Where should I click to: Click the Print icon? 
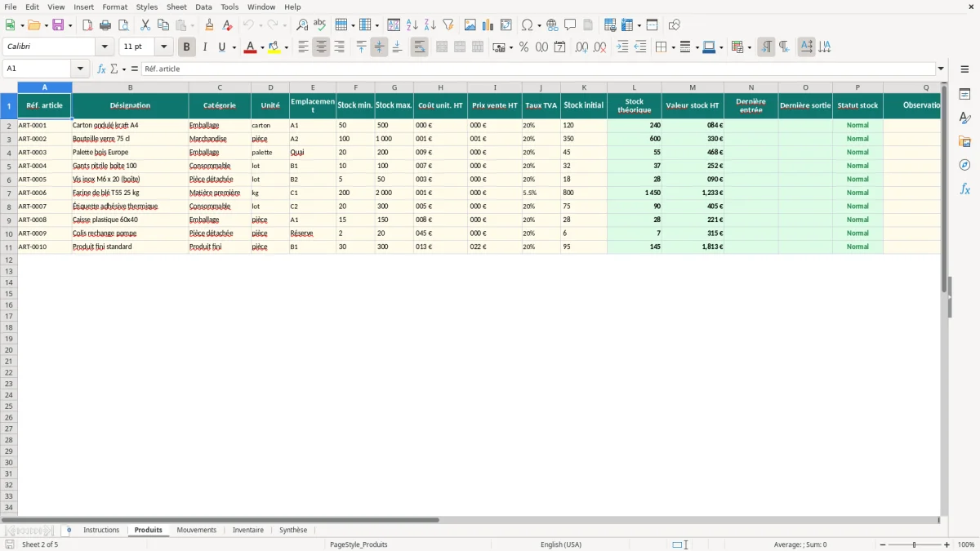(x=105, y=25)
